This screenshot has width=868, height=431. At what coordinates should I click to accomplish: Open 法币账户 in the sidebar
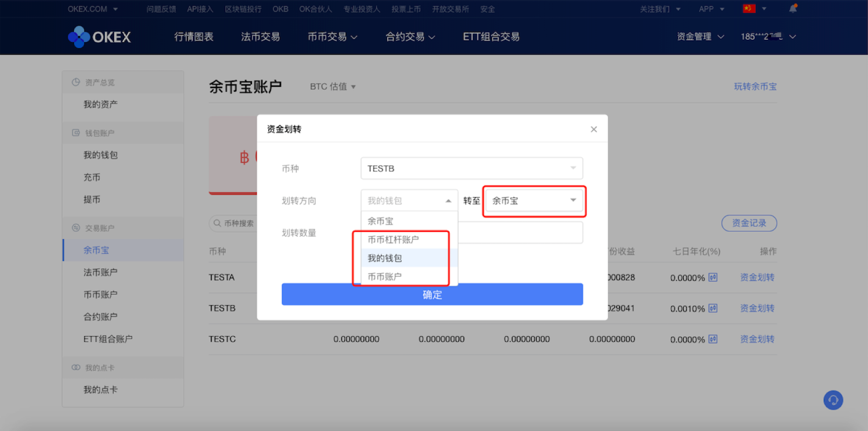pos(100,272)
